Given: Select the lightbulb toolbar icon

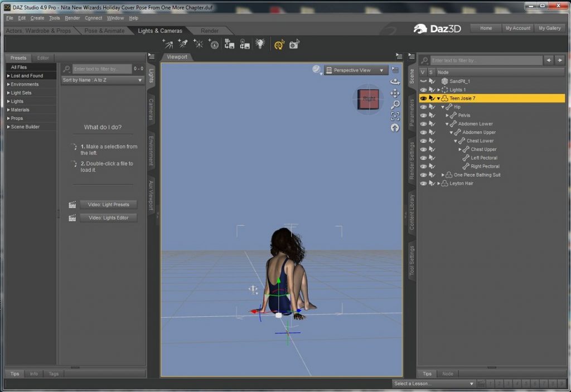Looking at the screenshot, I should [259, 43].
